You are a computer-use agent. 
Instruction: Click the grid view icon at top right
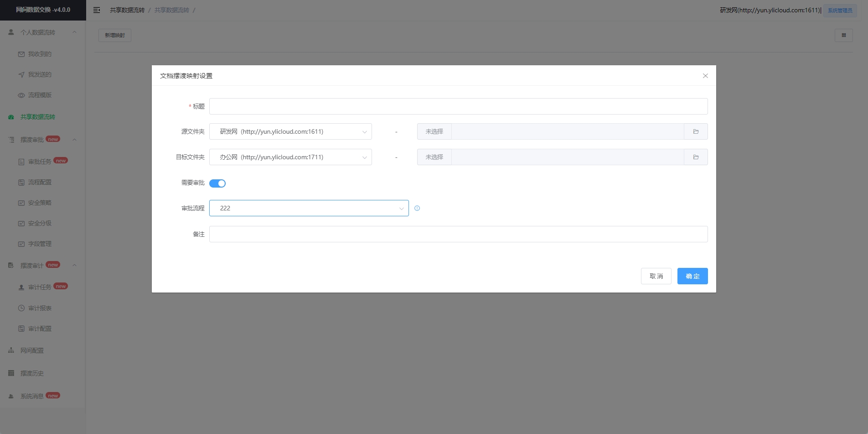843,35
